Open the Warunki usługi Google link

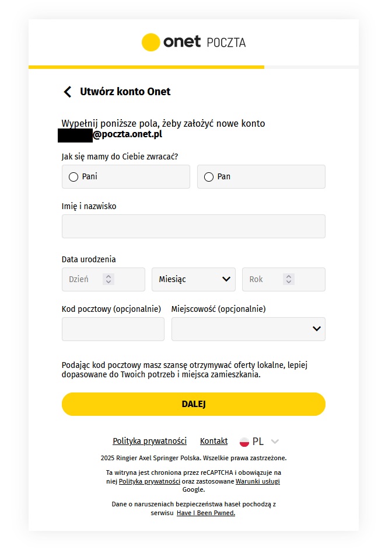pos(257,481)
